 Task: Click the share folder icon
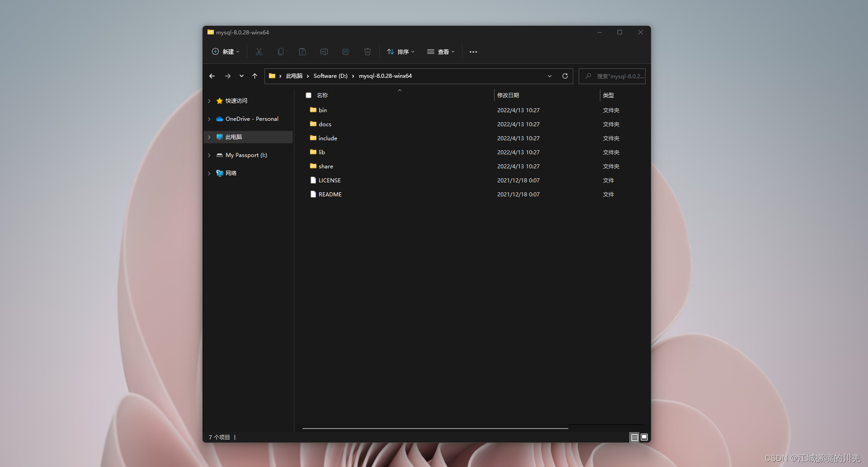point(313,166)
